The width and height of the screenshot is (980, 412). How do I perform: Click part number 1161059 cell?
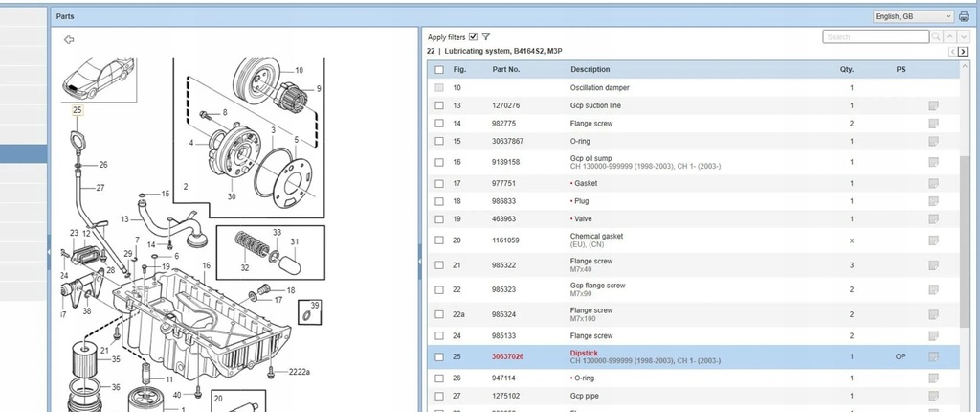(505, 240)
